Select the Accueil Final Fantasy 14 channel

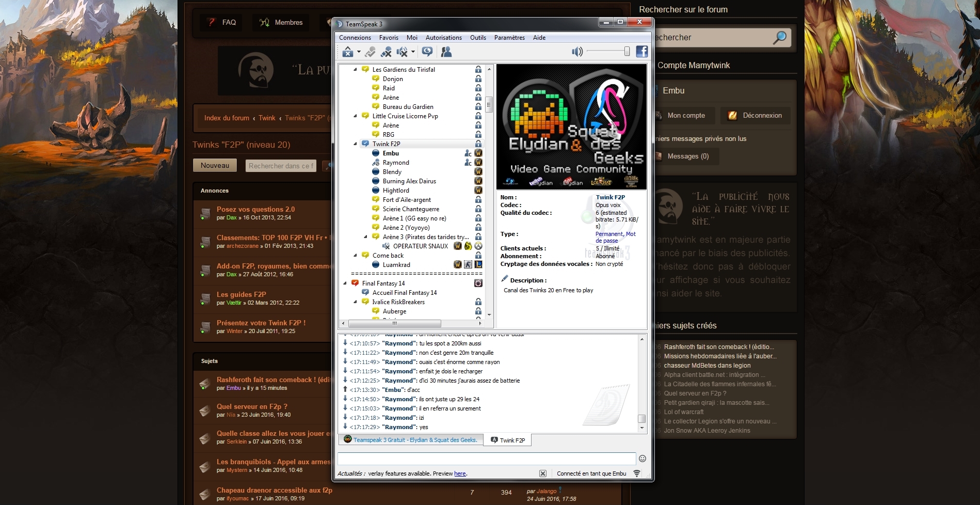point(405,293)
